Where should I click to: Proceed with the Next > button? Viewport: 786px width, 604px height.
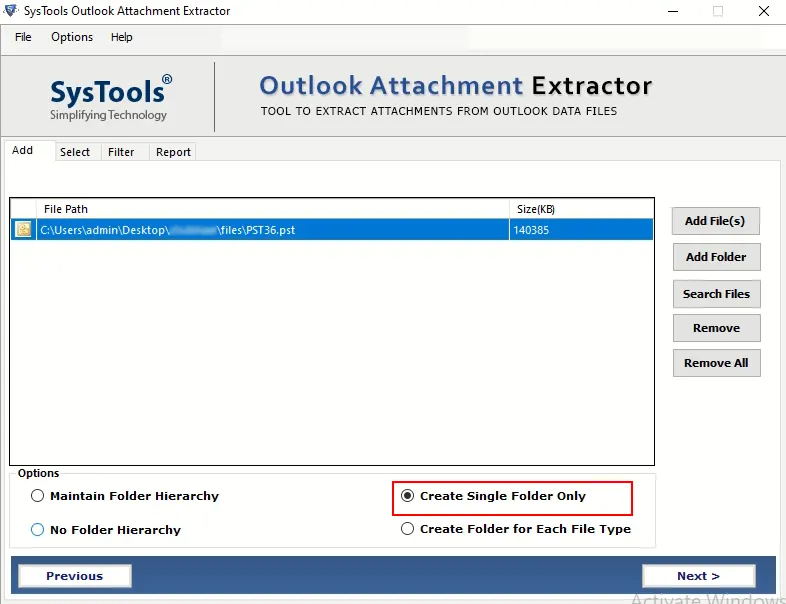click(x=699, y=576)
